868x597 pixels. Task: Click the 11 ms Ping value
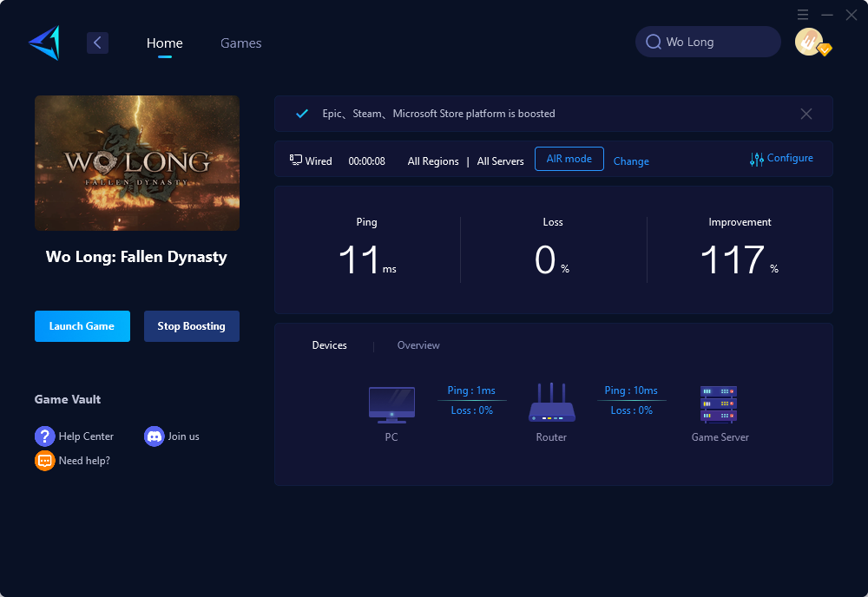[x=367, y=259]
